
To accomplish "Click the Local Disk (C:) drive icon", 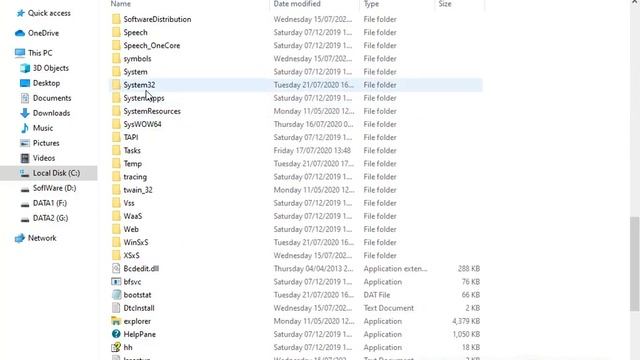I will tap(25, 173).
